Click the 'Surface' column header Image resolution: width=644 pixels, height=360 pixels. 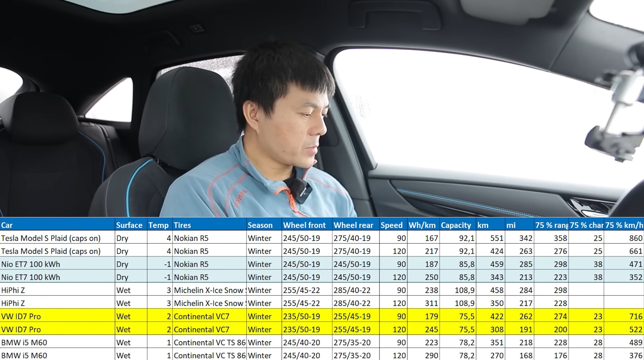tap(131, 225)
